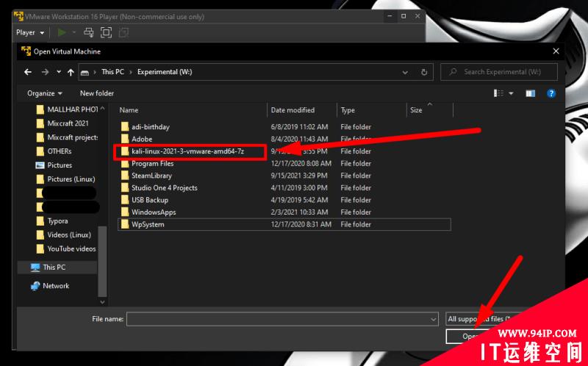Image resolution: width=588 pixels, height=366 pixels.
Task: Enter full screen mode icon in VMware
Action: (106, 32)
